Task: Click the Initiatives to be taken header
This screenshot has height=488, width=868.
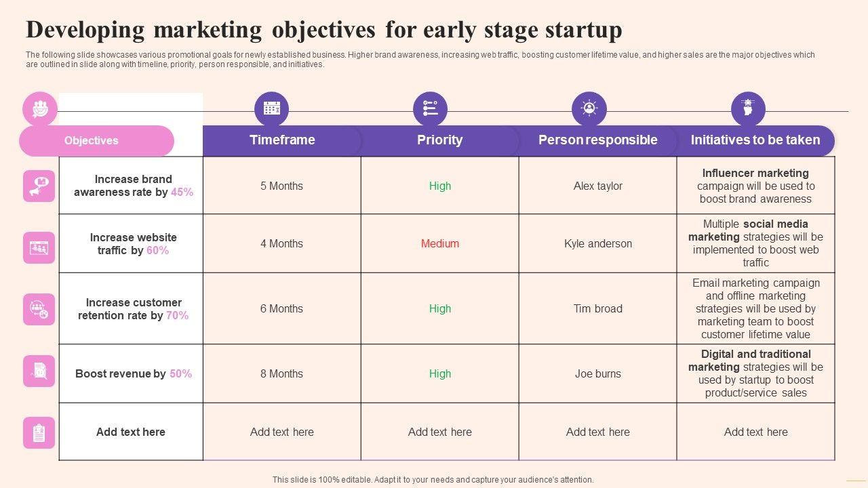Action: (x=755, y=140)
